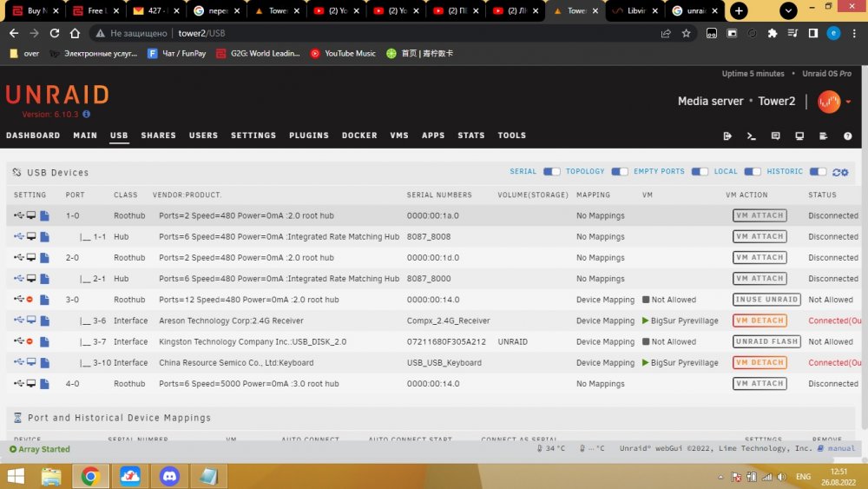Open the Windows Start menu
Screen dimensions: 868x489
click(16, 476)
